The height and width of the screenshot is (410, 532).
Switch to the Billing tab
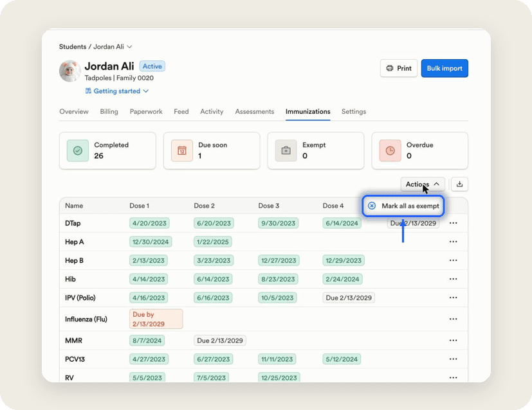pyautogui.click(x=109, y=111)
